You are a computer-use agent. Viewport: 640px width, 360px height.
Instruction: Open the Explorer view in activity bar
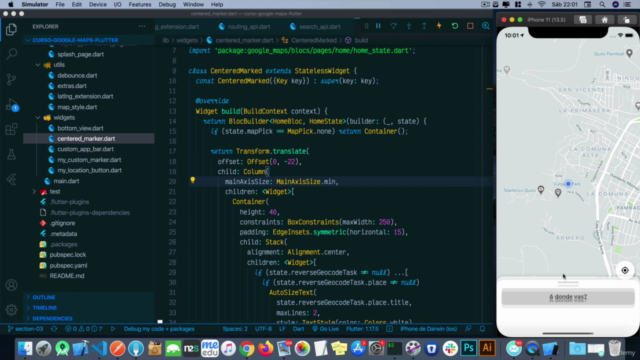click(11, 29)
